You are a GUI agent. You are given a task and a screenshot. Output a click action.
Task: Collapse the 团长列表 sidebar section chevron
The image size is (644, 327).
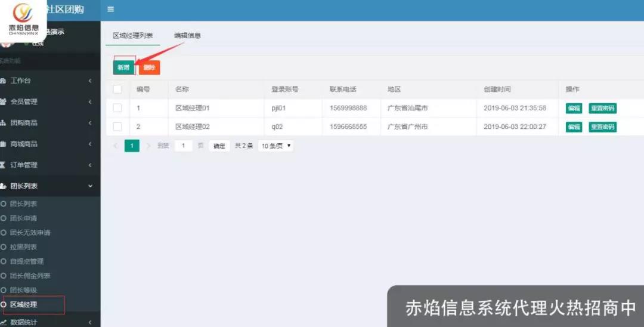pos(90,186)
